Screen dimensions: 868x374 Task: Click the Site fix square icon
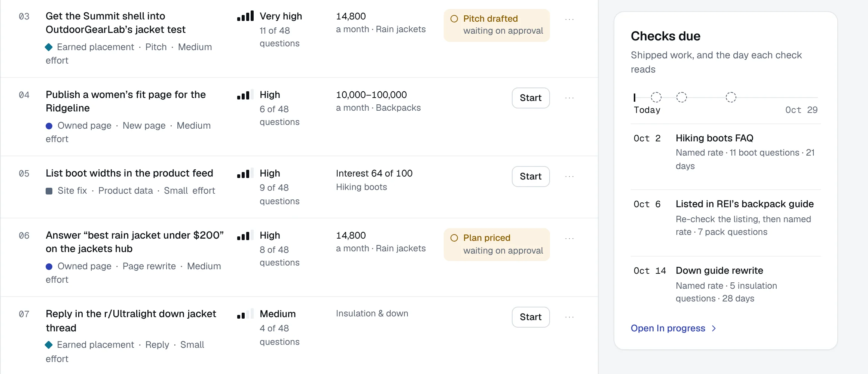49,191
